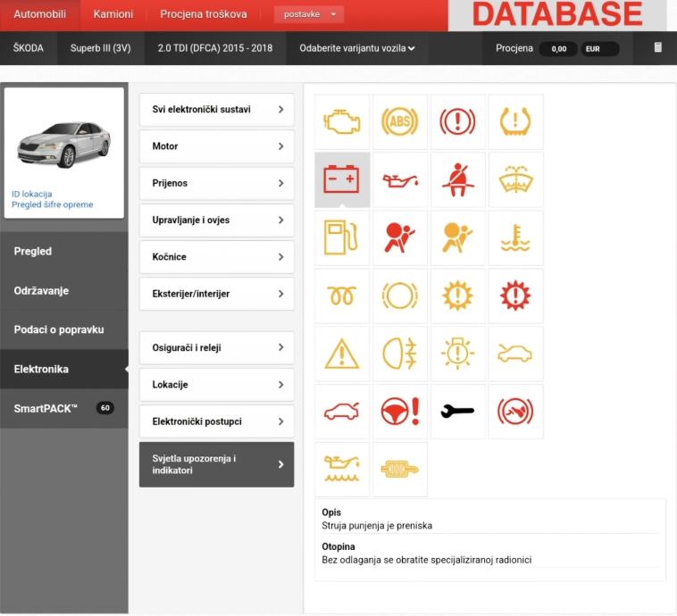The image size is (677, 616).
Task: Click the check engine warning light icon
Action: [342, 122]
